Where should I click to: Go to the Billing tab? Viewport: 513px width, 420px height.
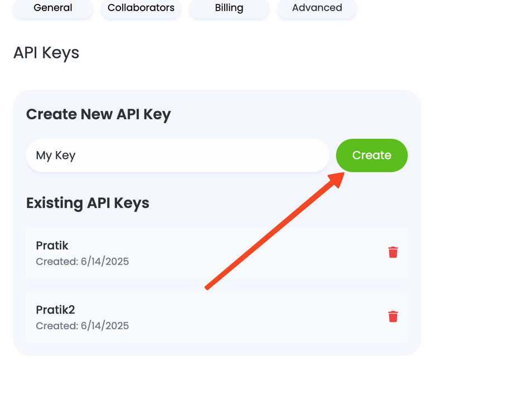point(229,8)
